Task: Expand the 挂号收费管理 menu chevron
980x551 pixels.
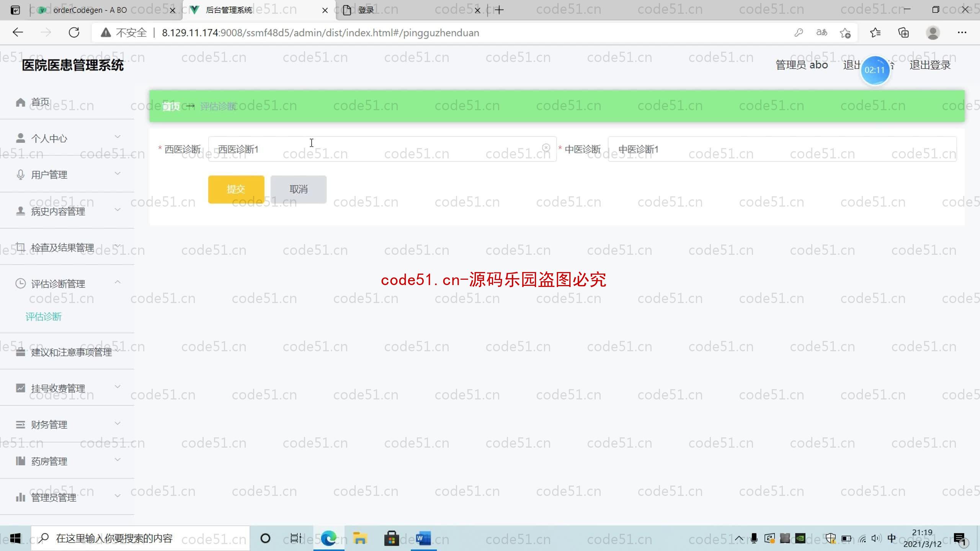Action: pyautogui.click(x=118, y=386)
